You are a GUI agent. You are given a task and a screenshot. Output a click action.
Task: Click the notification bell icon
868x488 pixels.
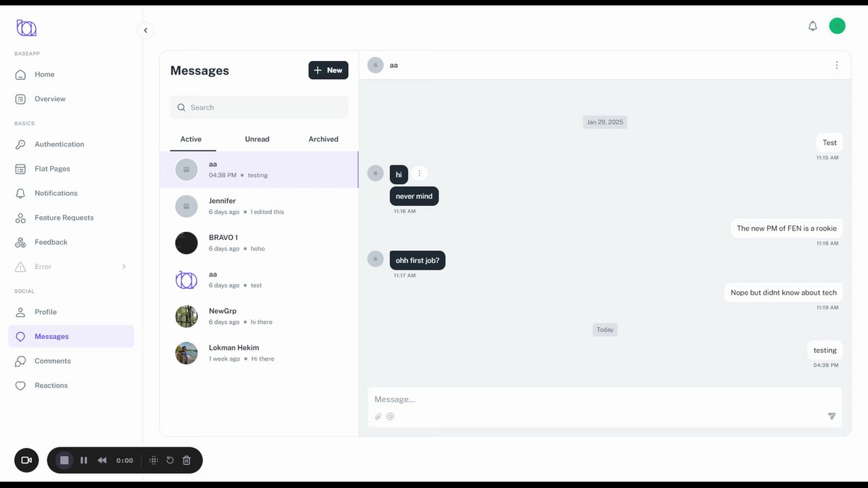point(812,26)
